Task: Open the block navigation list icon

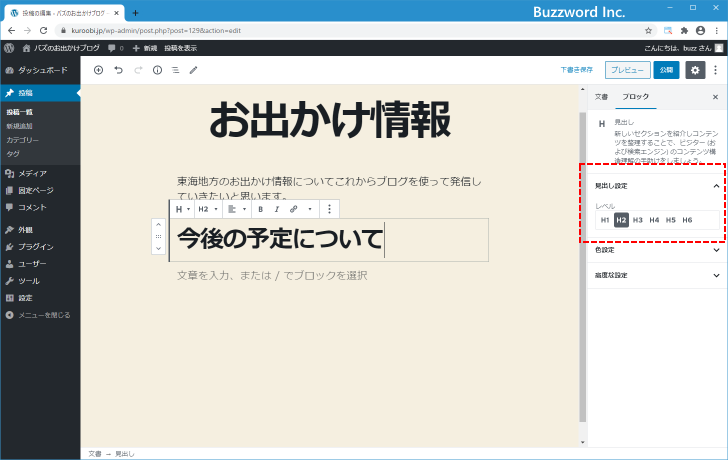Action: [x=176, y=70]
